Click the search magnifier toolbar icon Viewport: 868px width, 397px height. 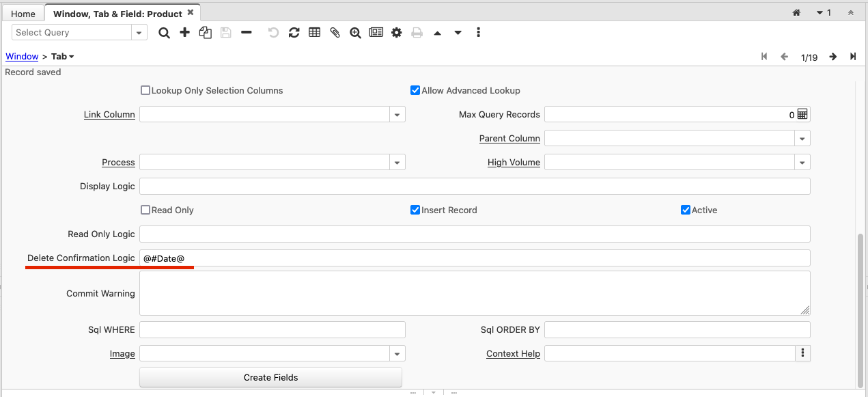tap(164, 33)
